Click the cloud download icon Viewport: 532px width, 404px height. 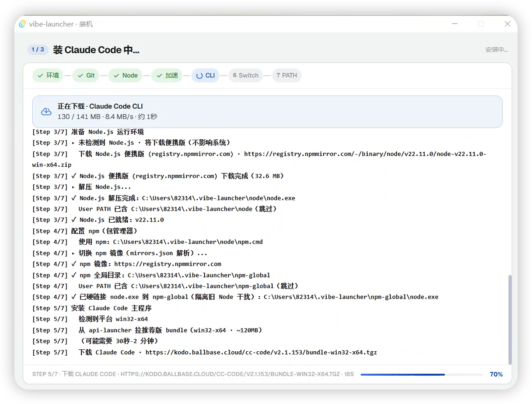[x=46, y=112]
